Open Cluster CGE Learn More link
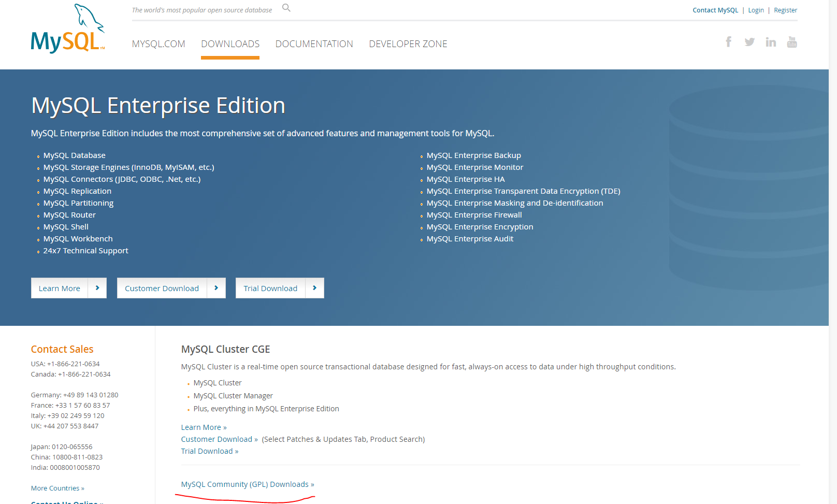 click(x=204, y=427)
